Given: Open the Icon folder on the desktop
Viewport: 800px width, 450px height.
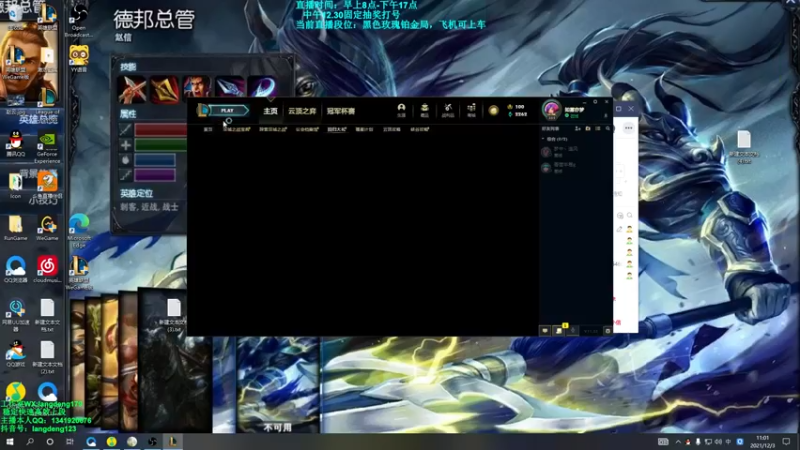Looking at the screenshot, I should pos(15,186).
